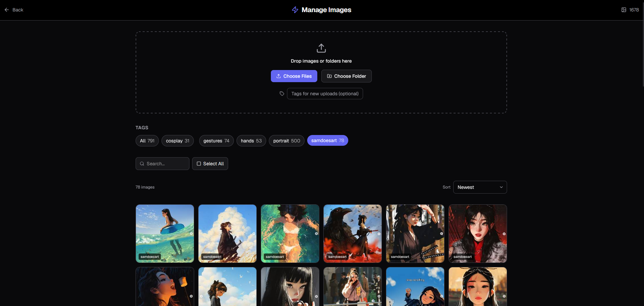The width and height of the screenshot is (644, 306).
Task: Click the image count icon near 1678
Action: pos(624,10)
